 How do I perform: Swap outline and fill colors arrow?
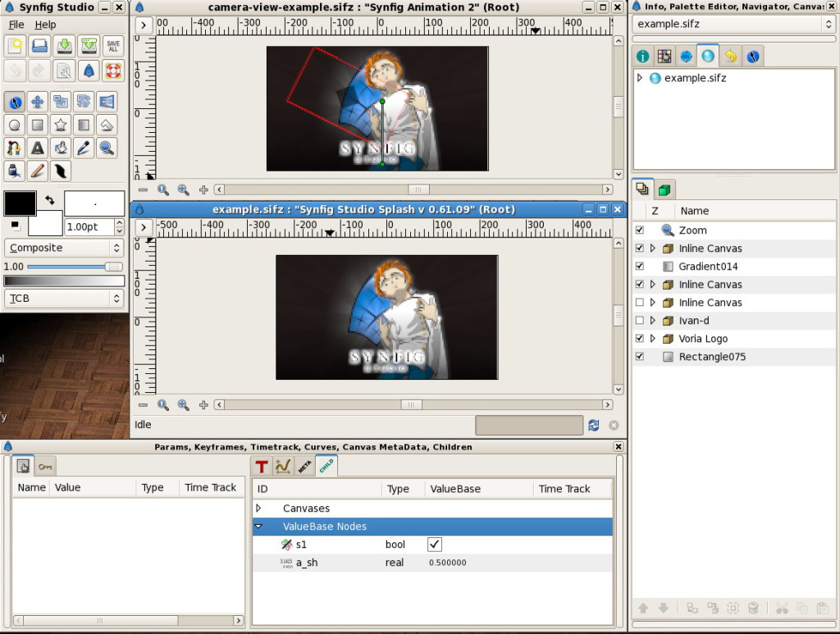(50, 200)
